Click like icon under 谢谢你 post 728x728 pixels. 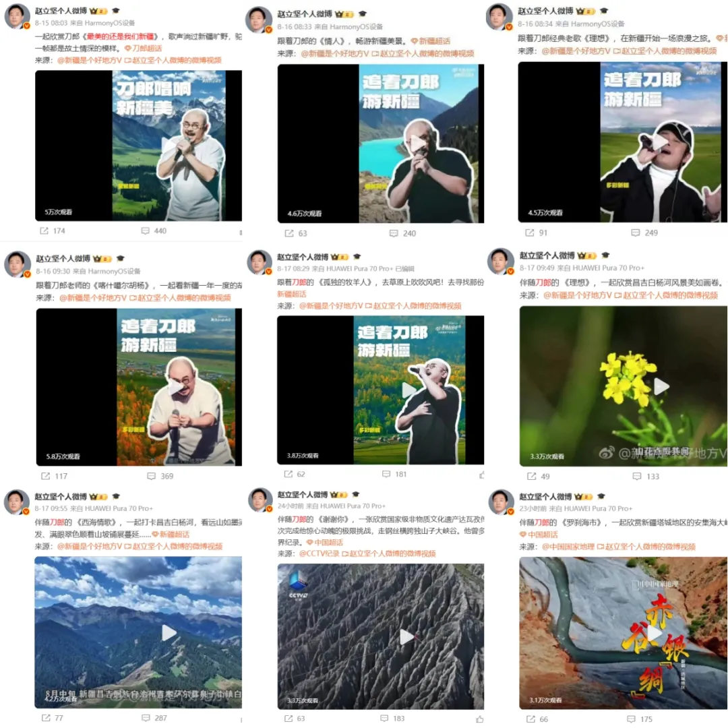pos(480,719)
